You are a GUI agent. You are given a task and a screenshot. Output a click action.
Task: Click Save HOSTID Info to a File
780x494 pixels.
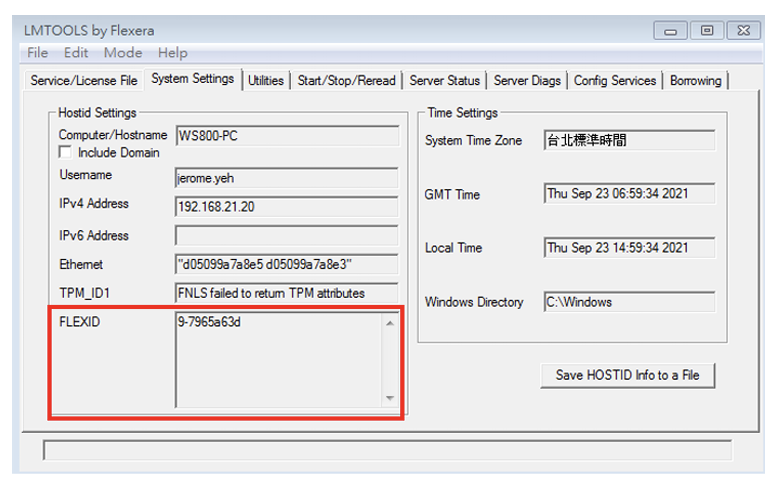[x=628, y=376]
